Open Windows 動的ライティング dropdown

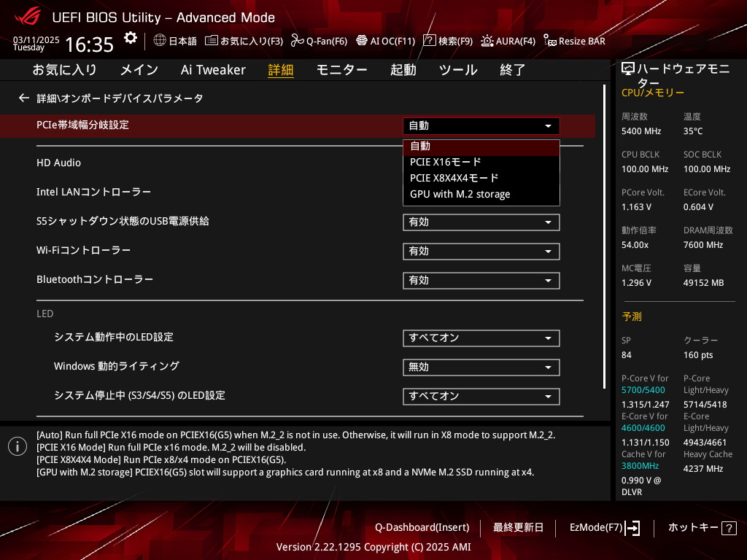pyautogui.click(x=481, y=367)
